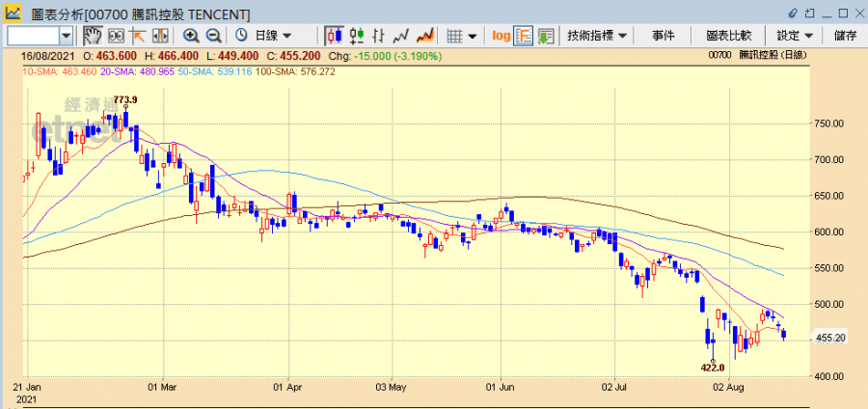Open the 技術指標 menu
Viewport: 868px width, 409px height.
click(x=597, y=35)
